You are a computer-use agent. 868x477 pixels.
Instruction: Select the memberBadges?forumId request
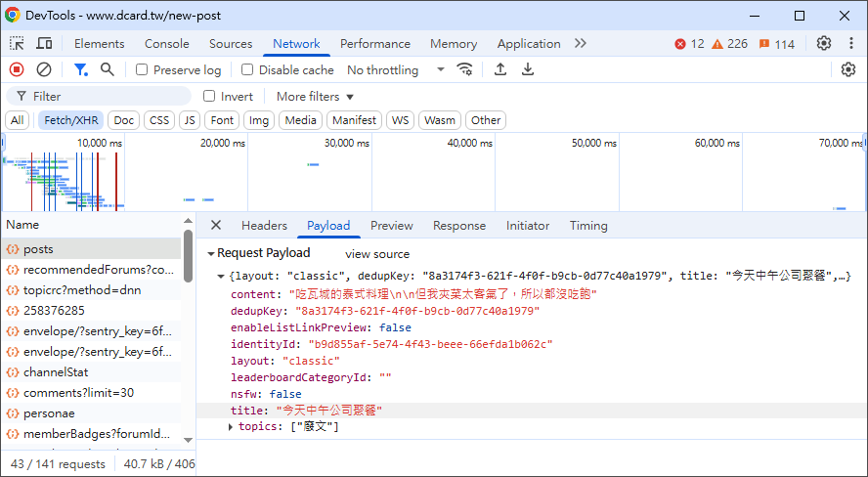91,433
